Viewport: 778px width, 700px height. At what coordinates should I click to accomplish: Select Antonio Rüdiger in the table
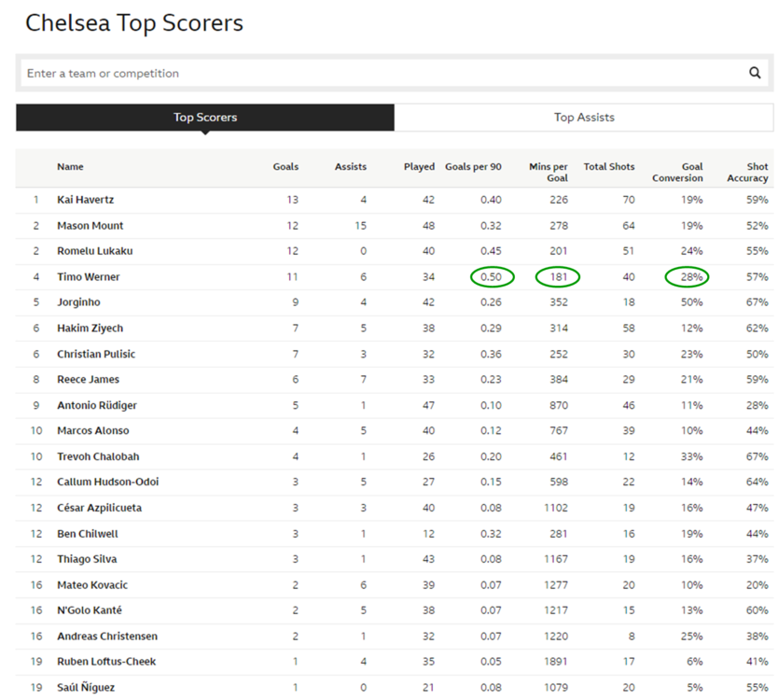coord(97,405)
